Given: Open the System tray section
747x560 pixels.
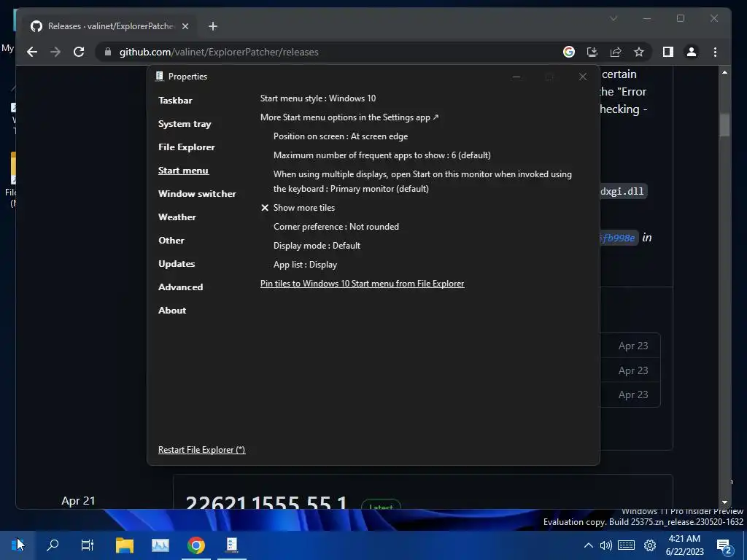Looking at the screenshot, I should tap(185, 124).
